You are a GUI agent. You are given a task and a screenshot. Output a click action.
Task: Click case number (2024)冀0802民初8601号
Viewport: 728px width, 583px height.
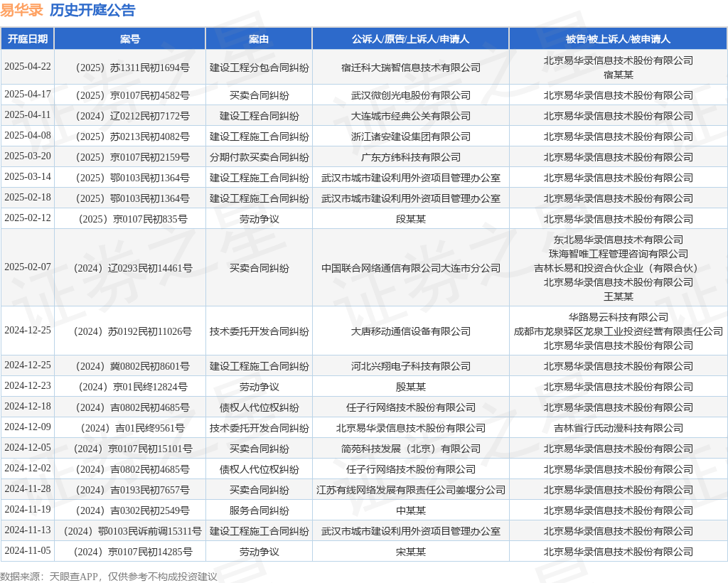coord(130,366)
